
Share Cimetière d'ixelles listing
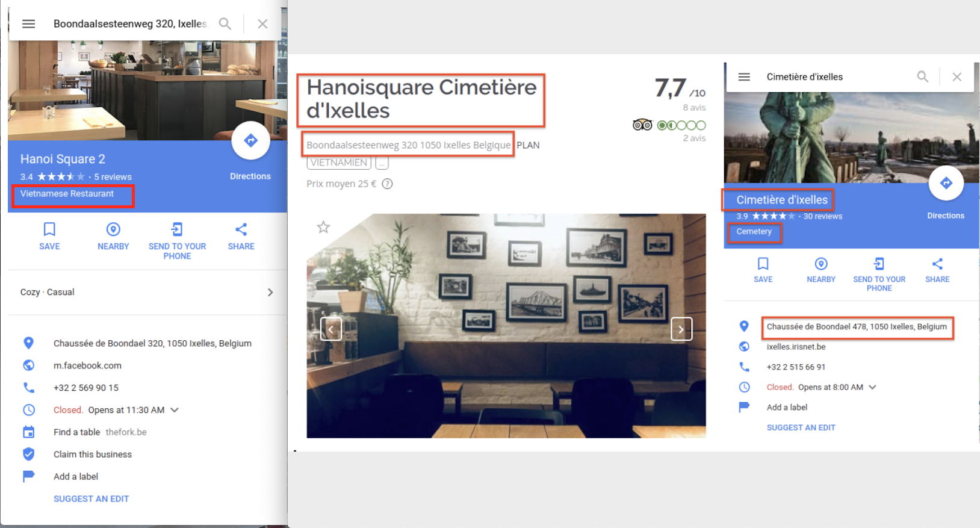pos(937,270)
